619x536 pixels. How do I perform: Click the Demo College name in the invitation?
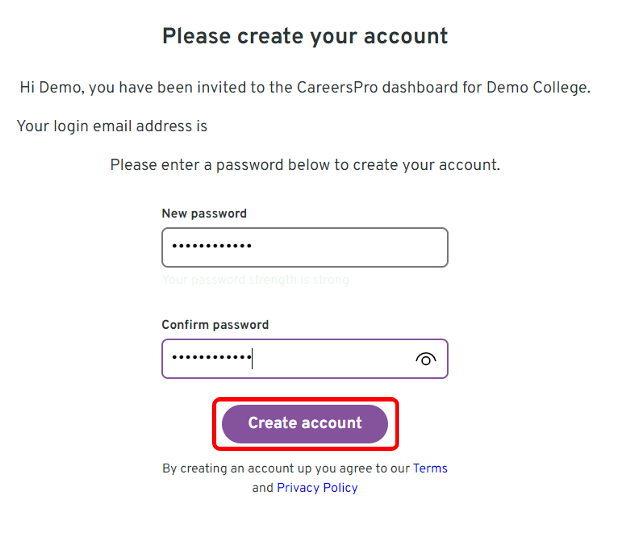tap(538, 88)
